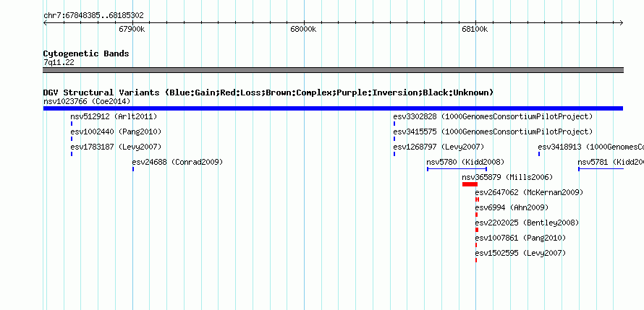This screenshot has width=644, height=310.
Task: Select esv6994 (Ahn2009) label
Action: pos(512,207)
